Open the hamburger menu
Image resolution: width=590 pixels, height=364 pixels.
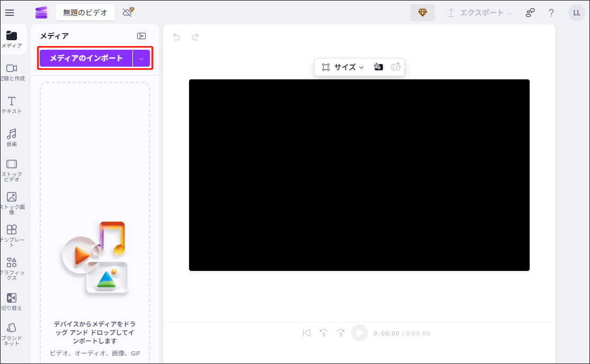(9, 12)
